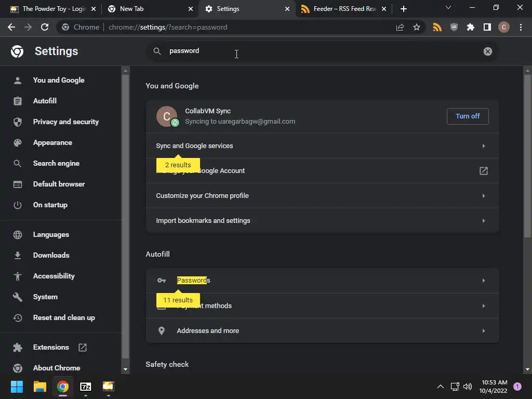Clear the settings search box

pyautogui.click(x=487, y=51)
